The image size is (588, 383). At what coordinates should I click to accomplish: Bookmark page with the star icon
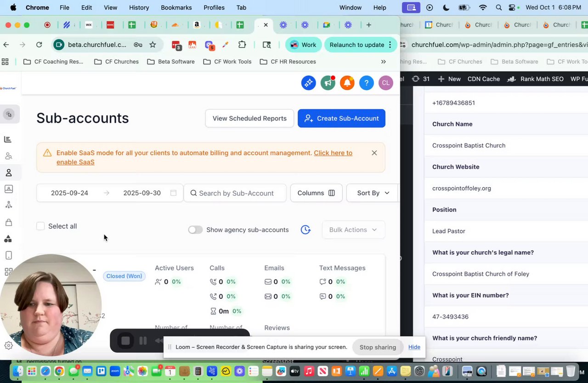pyautogui.click(x=153, y=45)
